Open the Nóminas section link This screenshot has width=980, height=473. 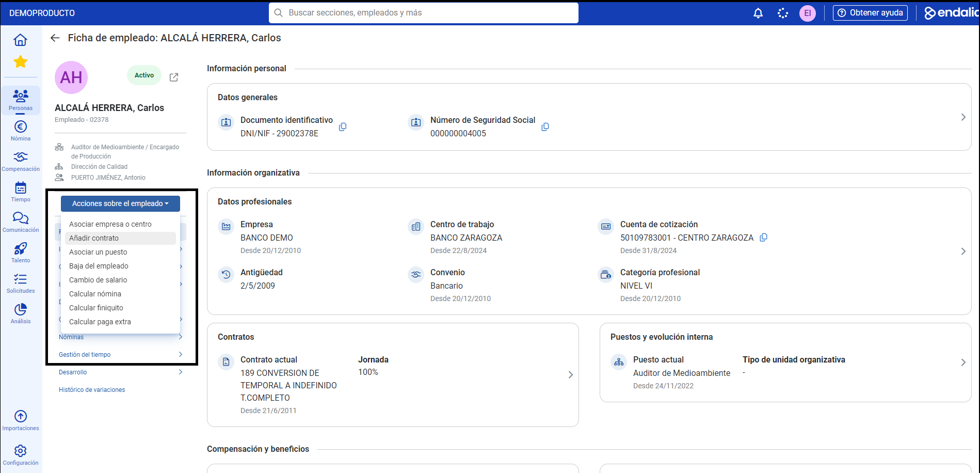pyautogui.click(x=71, y=337)
